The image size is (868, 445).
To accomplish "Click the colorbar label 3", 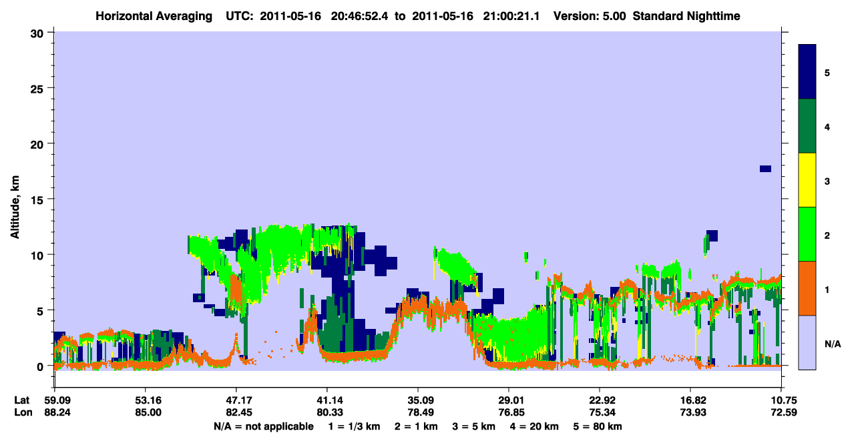I will pyautogui.click(x=827, y=181).
